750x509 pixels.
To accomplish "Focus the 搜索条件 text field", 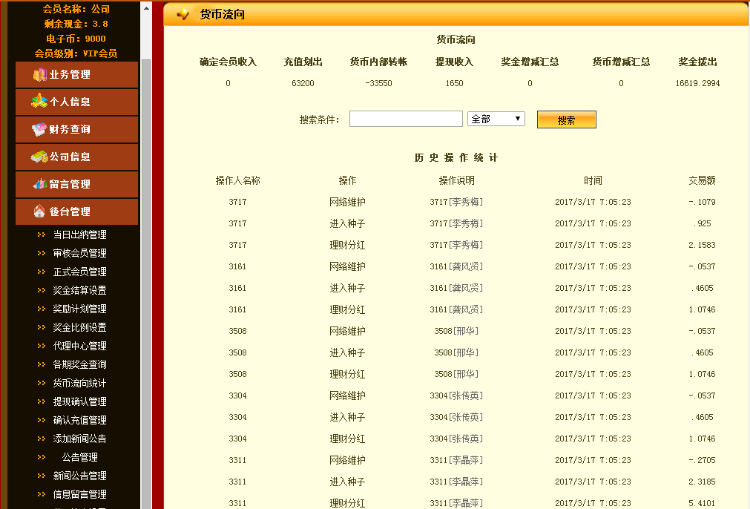I will [x=406, y=119].
